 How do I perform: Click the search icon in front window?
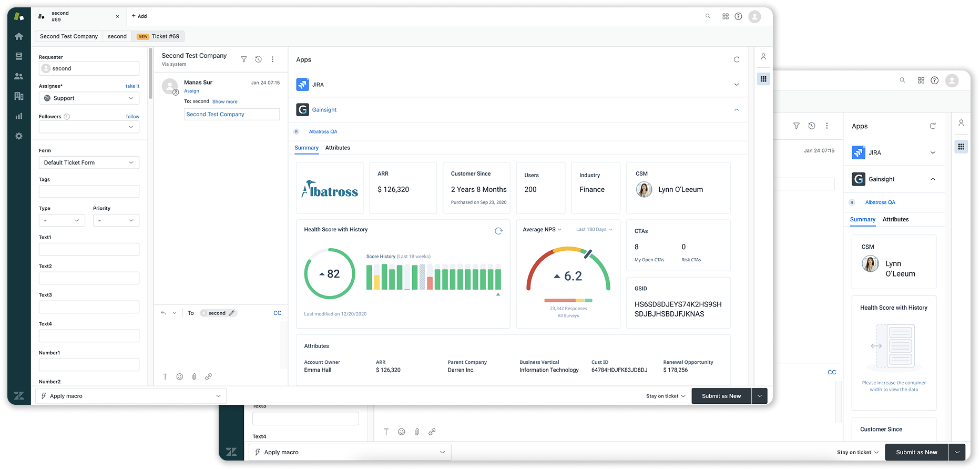(x=708, y=16)
